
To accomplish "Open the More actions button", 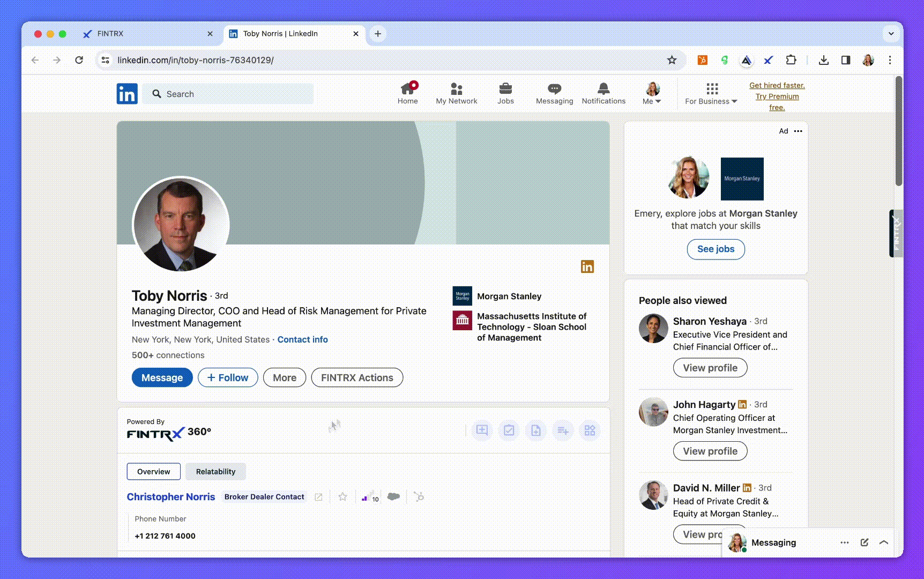I will tap(285, 377).
